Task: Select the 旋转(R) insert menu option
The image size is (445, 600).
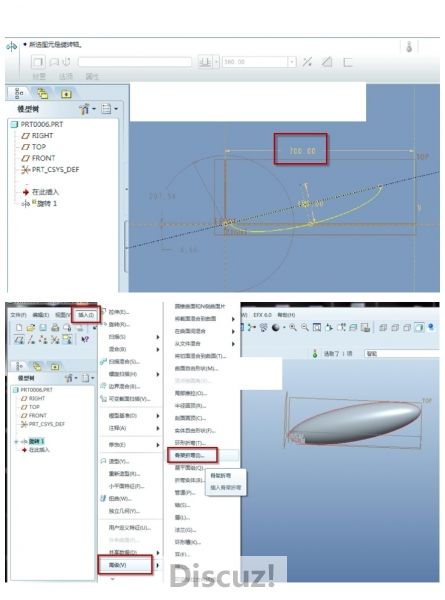Action: 119,324
